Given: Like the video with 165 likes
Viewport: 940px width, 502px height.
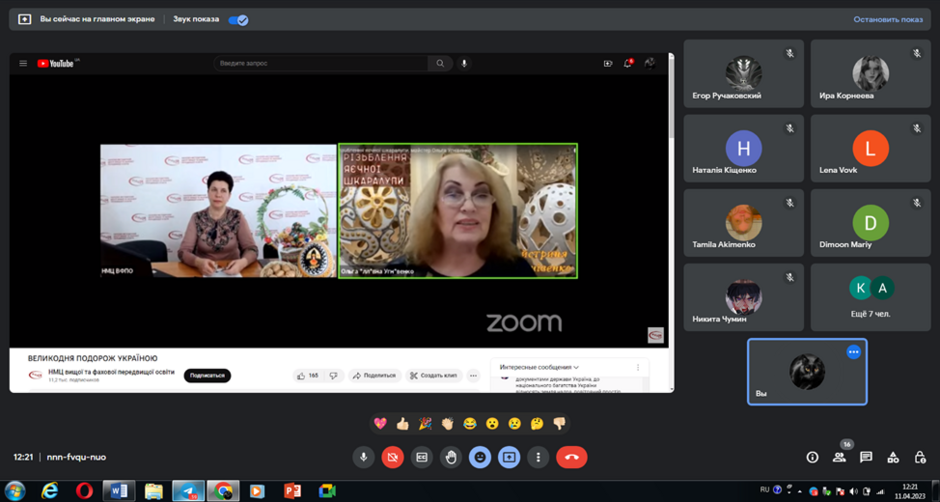Looking at the screenshot, I should 308,375.
